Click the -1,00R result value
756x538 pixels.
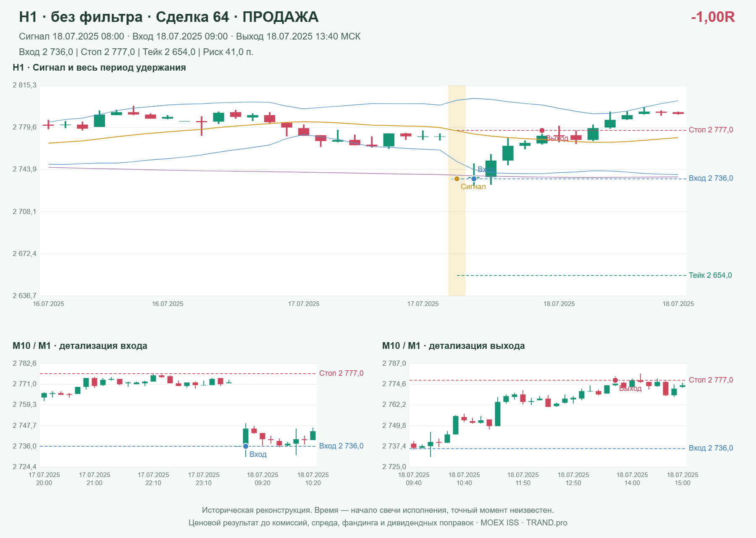[x=713, y=17]
